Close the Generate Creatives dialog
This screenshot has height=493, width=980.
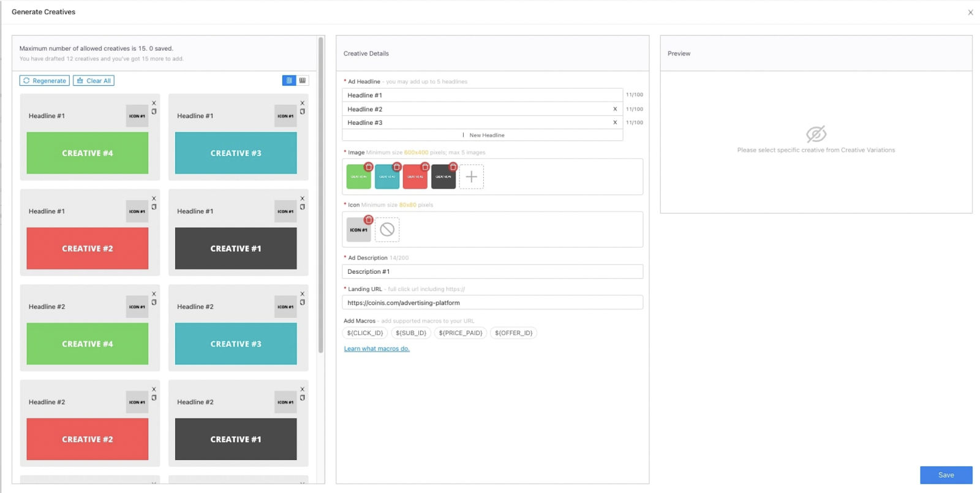971,12
